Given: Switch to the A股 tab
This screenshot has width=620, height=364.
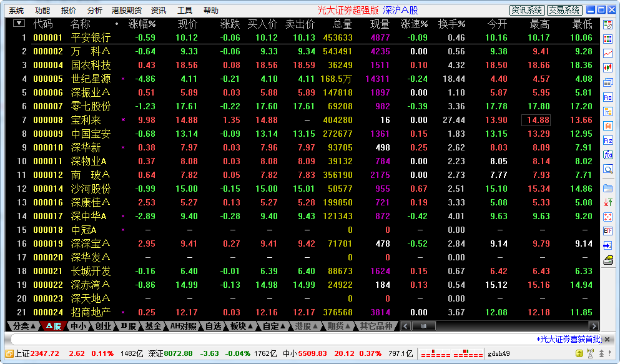Looking at the screenshot, I should pos(54,326).
